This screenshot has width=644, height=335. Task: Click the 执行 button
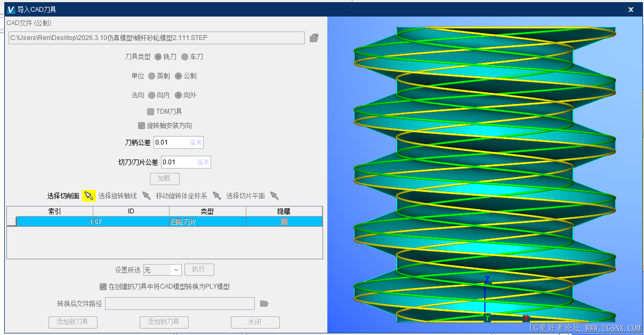click(x=199, y=269)
